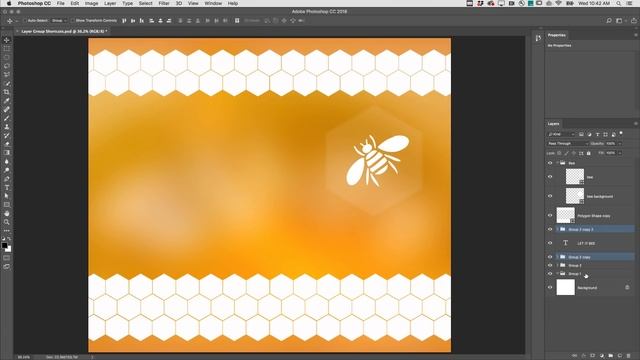
Task: Select the Brush tool
Action: [7, 118]
